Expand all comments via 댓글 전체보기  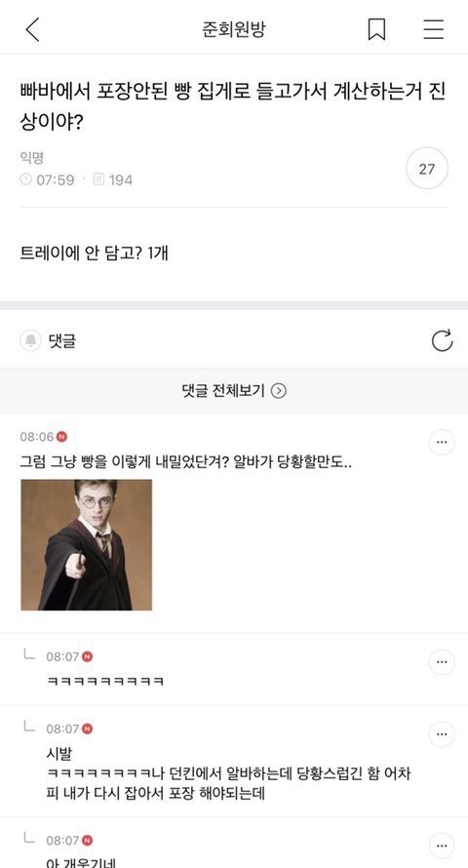[x=233, y=391]
